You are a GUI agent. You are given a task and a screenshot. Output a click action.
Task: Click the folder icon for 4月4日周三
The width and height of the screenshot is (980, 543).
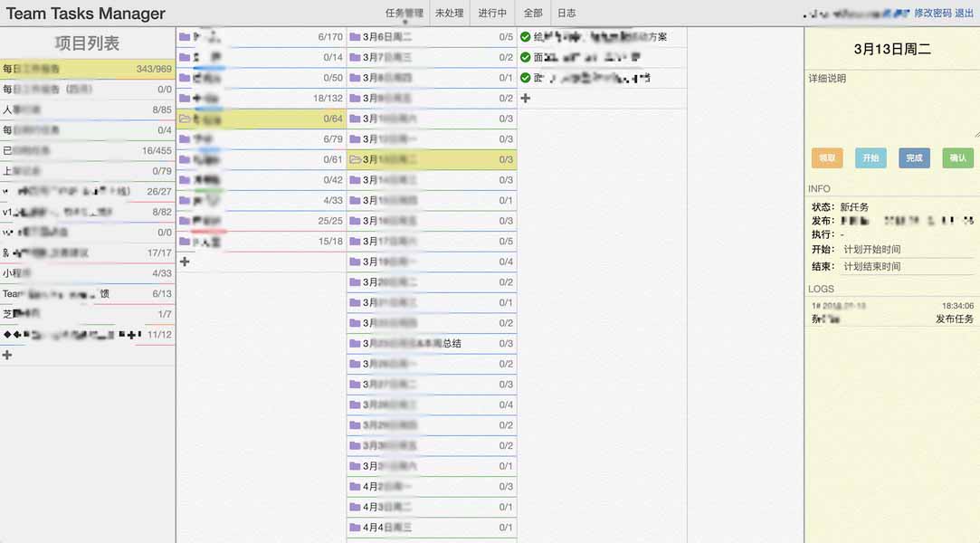click(x=356, y=528)
